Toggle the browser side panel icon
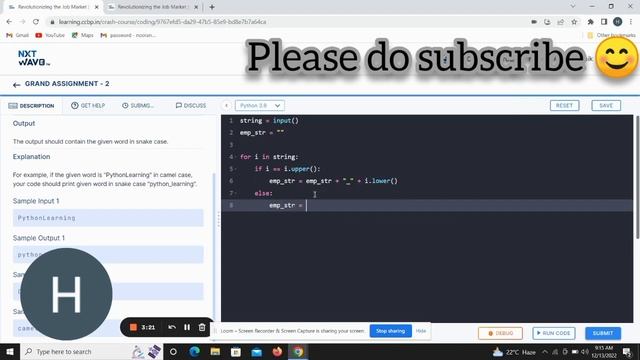640x360 pixels. [604, 22]
